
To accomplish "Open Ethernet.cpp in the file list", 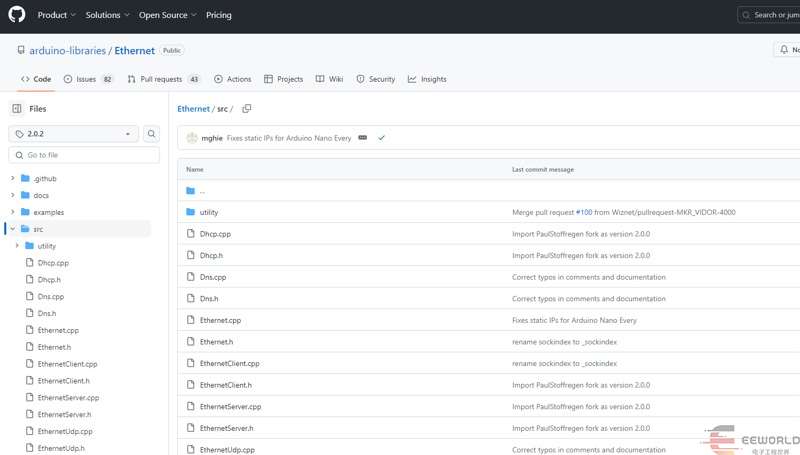I will coord(220,320).
